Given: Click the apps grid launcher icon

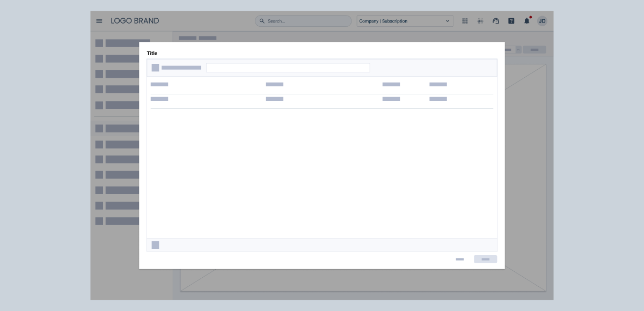Looking at the screenshot, I should (465, 21).
